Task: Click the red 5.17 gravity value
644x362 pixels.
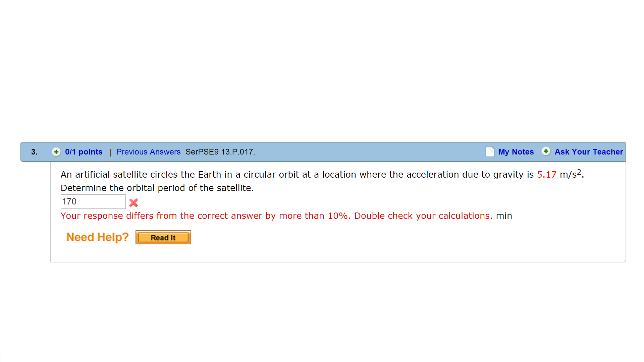Action: click(x=546, y=175)
